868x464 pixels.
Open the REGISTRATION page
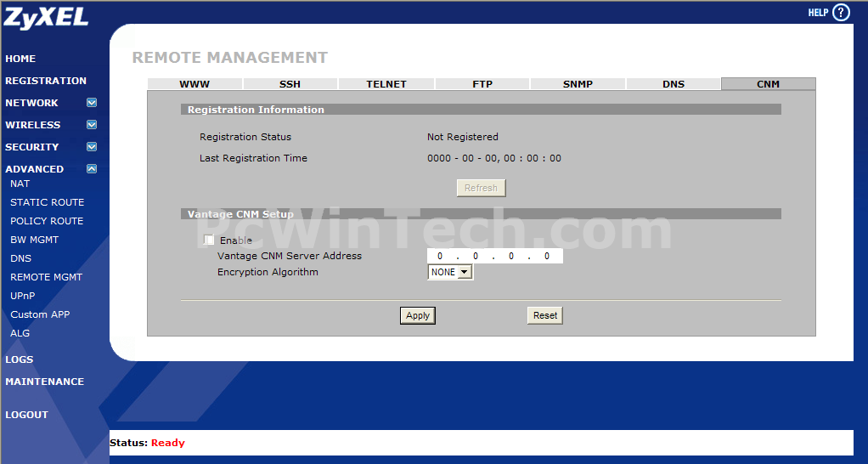click(x=46, y=81)
